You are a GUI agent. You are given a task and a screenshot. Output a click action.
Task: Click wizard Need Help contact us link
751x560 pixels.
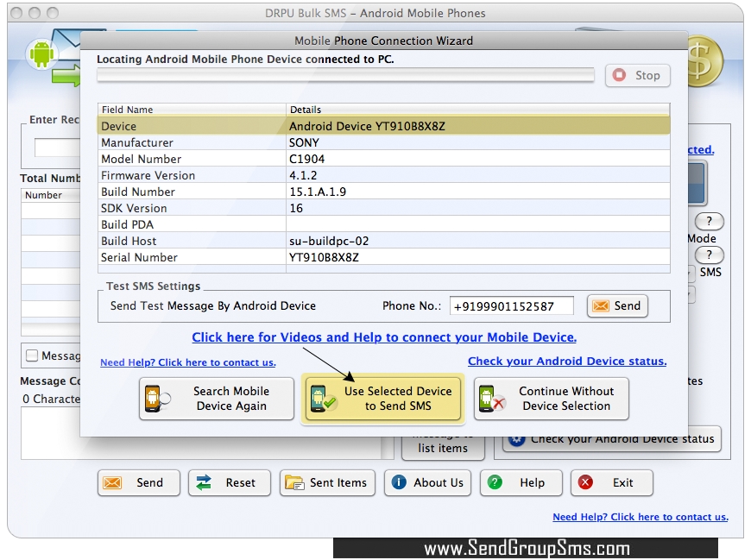point(188,362)
